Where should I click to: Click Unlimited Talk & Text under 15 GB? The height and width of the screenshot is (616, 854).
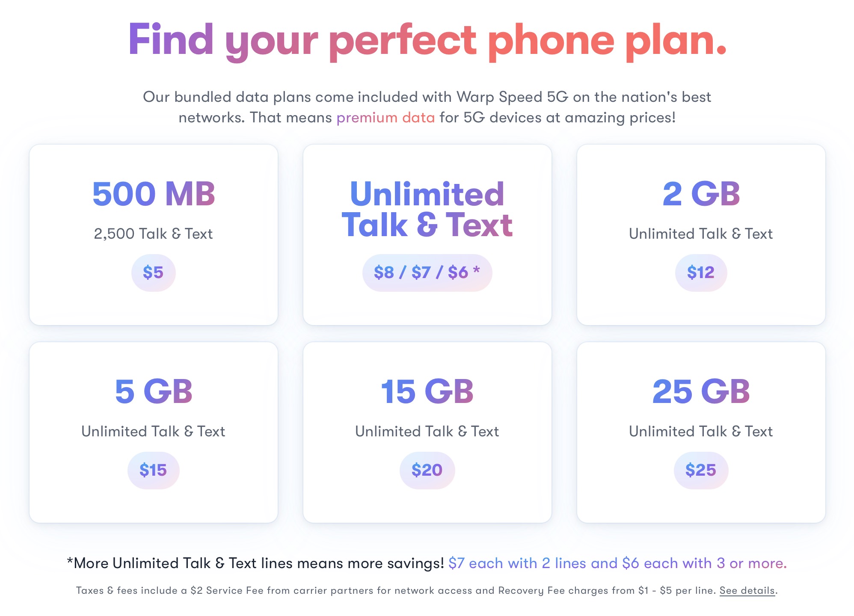[427, 432]
